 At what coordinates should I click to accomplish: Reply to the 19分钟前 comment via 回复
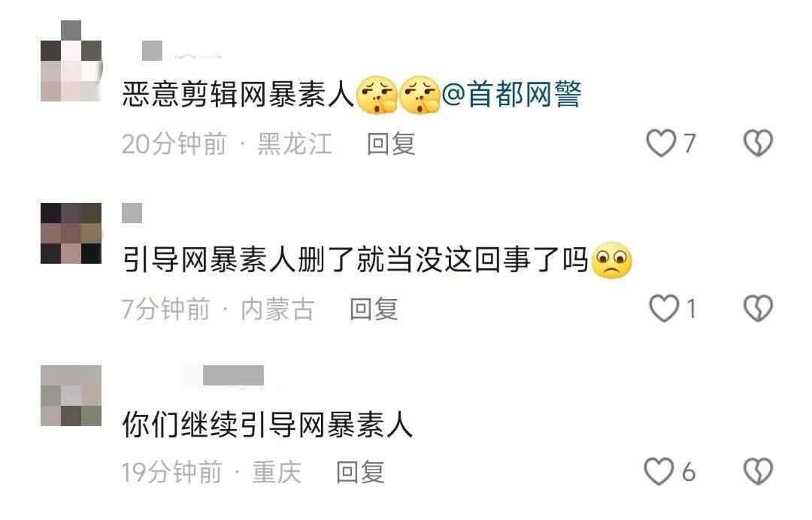tap(360, 472)
